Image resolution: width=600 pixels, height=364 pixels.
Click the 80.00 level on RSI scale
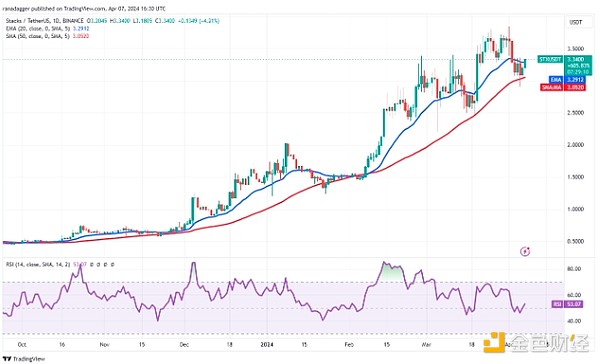574,269
